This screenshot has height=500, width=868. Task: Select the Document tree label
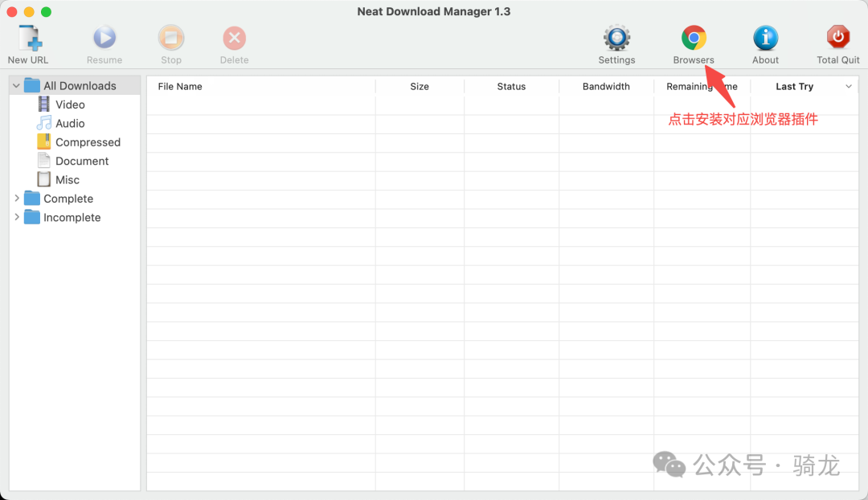pos(82,161)
